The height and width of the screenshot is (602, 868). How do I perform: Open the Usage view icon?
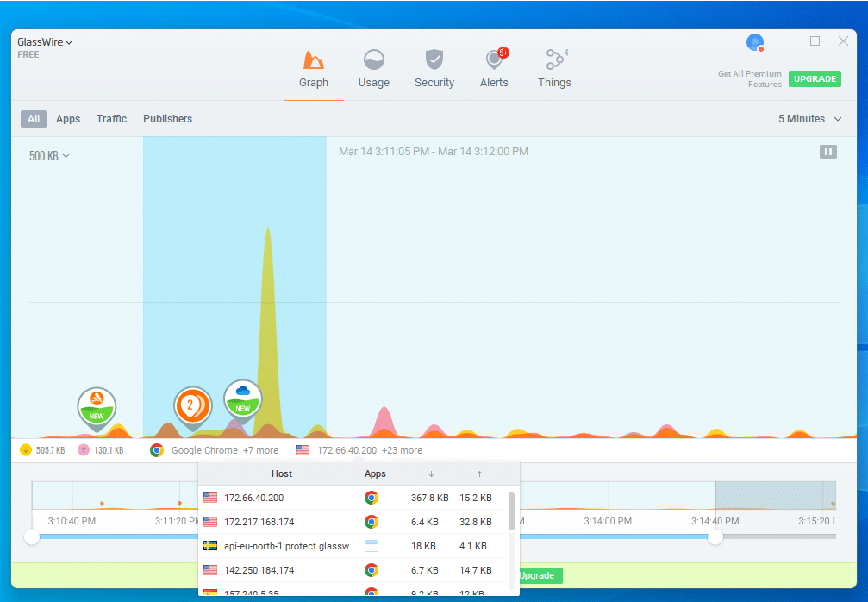coord(373,60)
